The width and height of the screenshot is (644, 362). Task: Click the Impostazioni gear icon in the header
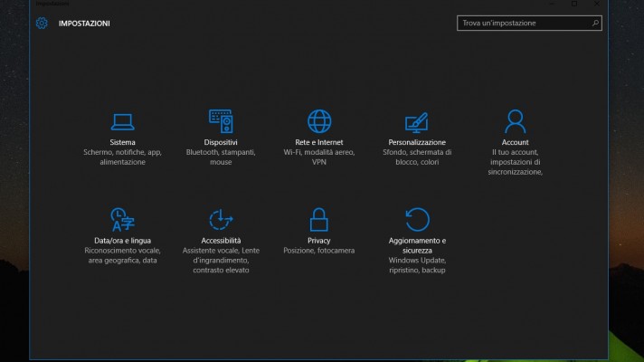pyautogui.click(x=42, y=23)
